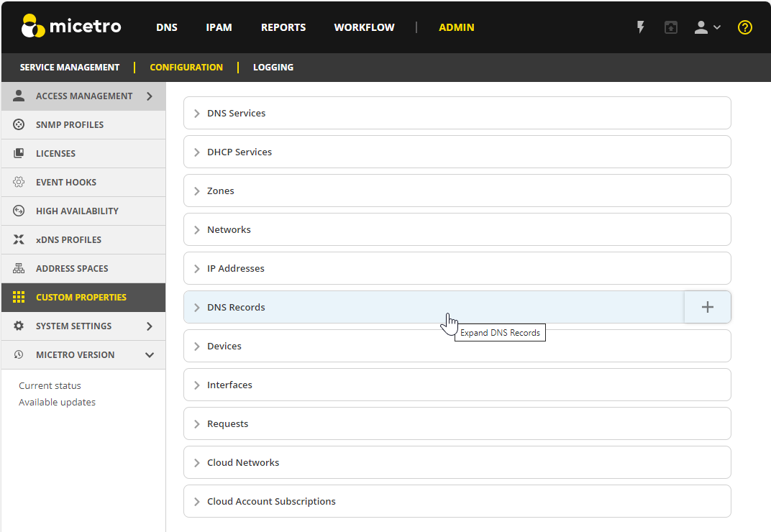
Task: Add a DNS Records custom property with plus
Action: [x=707, y=307]
